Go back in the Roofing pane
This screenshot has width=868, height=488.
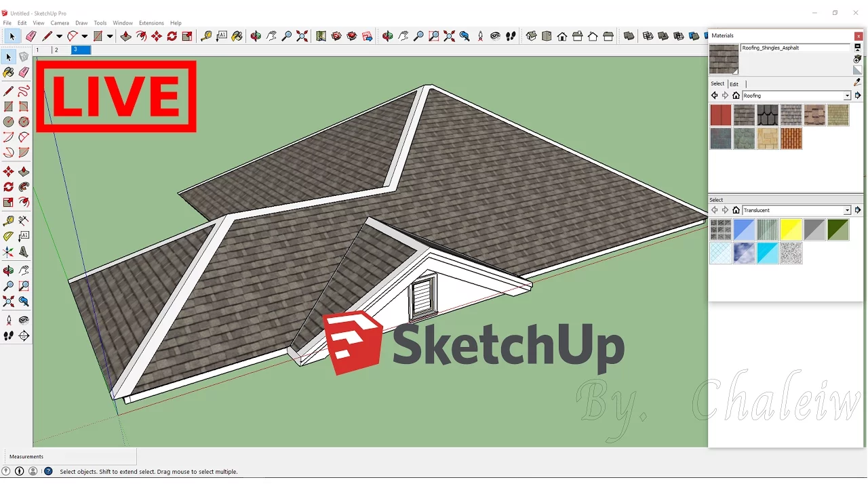714,96
